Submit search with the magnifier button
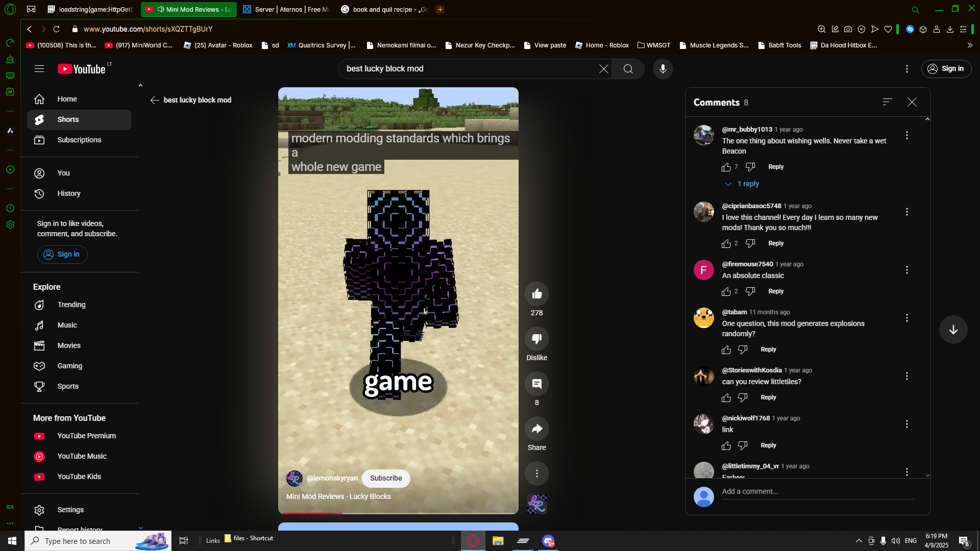Screen dimensions: 980x551 (x=628, y=69)
